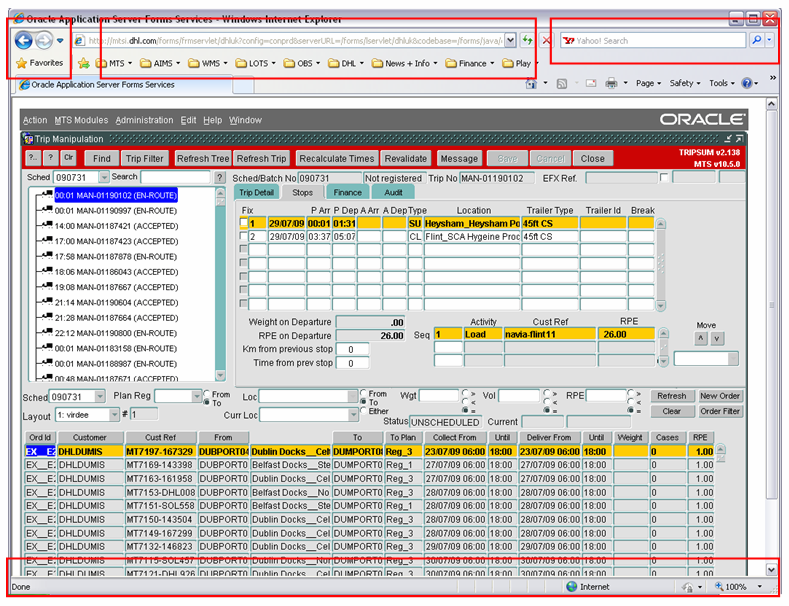Select the Vol '<' radio button
789x606 pixels.
[x=547, y=402]
